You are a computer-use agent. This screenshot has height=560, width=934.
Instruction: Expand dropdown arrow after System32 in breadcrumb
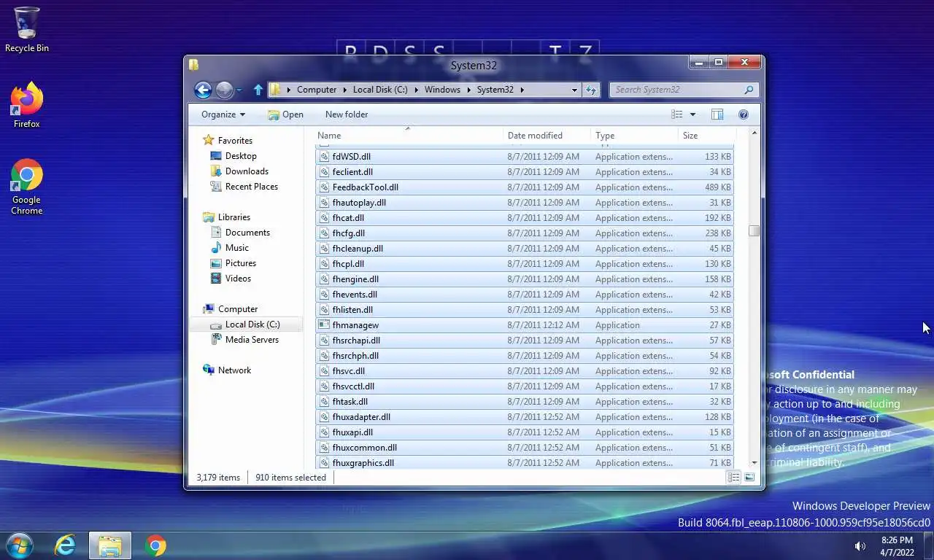(522, 90)
